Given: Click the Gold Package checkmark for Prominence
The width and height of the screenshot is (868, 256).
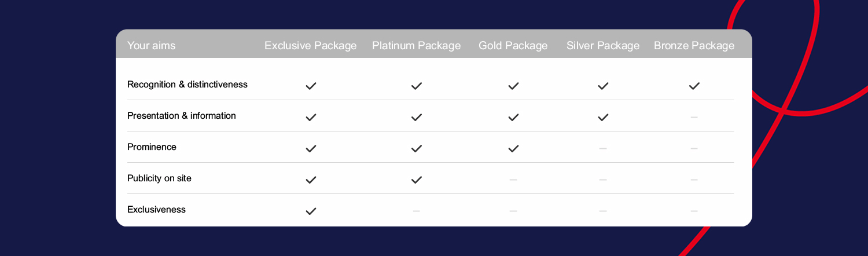Looking at the screenshot, I should [513, 148].
